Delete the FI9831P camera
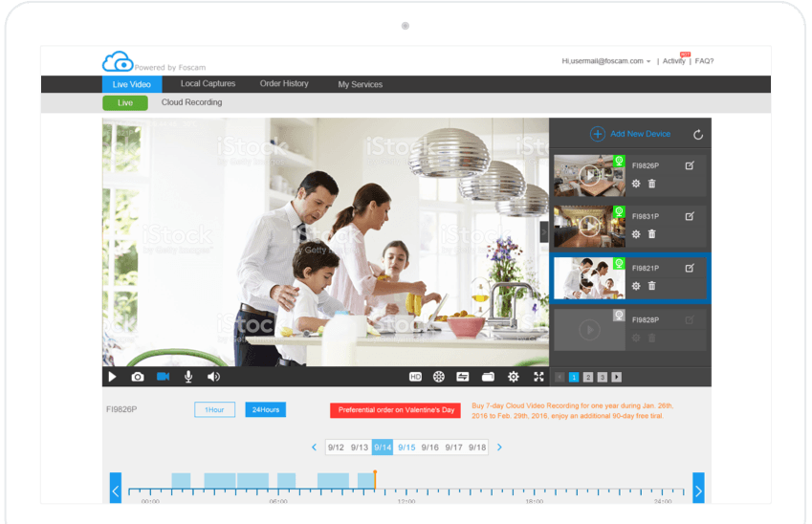Viewport: 812px width, 524px height. point(652,234)
